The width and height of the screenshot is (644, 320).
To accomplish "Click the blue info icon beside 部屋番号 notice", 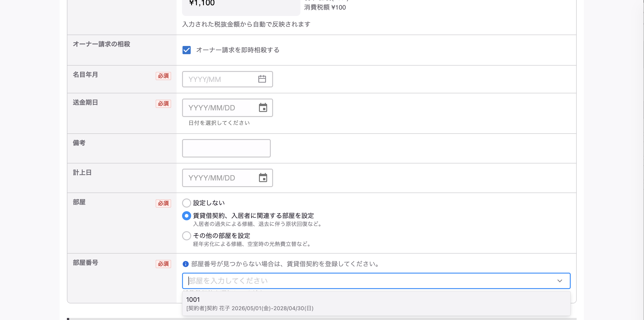I will pyautogui.click(x=185, y=264).
